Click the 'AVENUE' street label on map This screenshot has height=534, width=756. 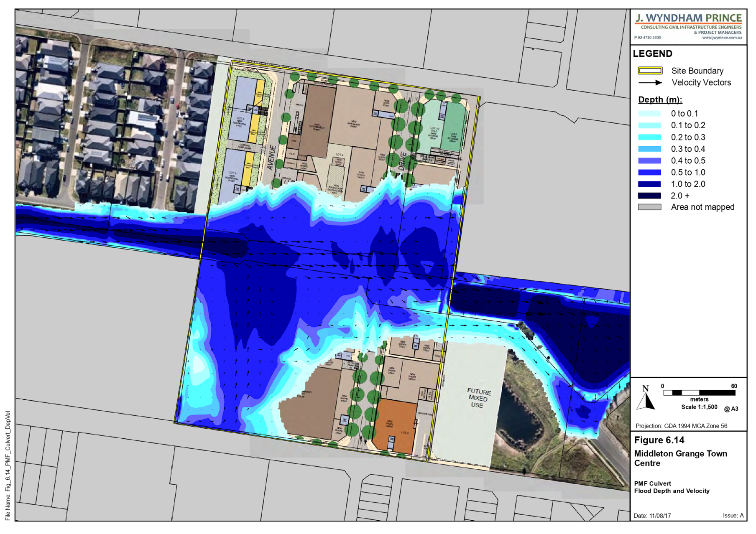click(x=271, y=158)
